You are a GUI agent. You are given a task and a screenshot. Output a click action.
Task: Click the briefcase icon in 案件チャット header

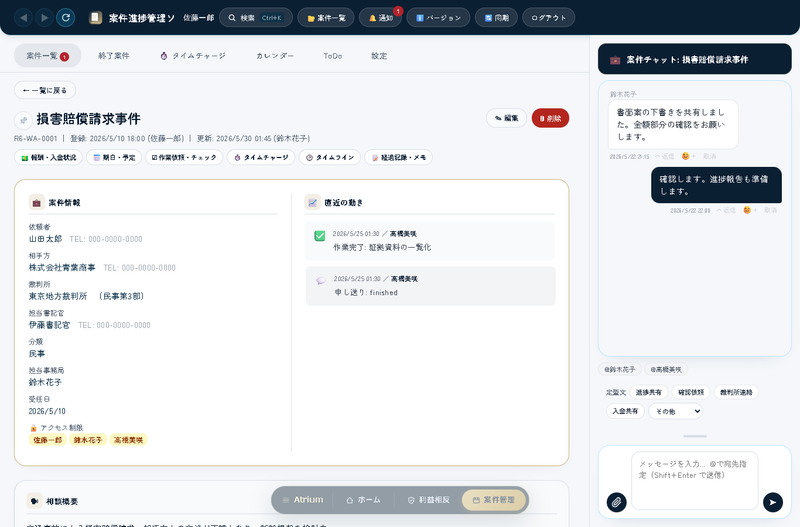[x=615, y=60]
